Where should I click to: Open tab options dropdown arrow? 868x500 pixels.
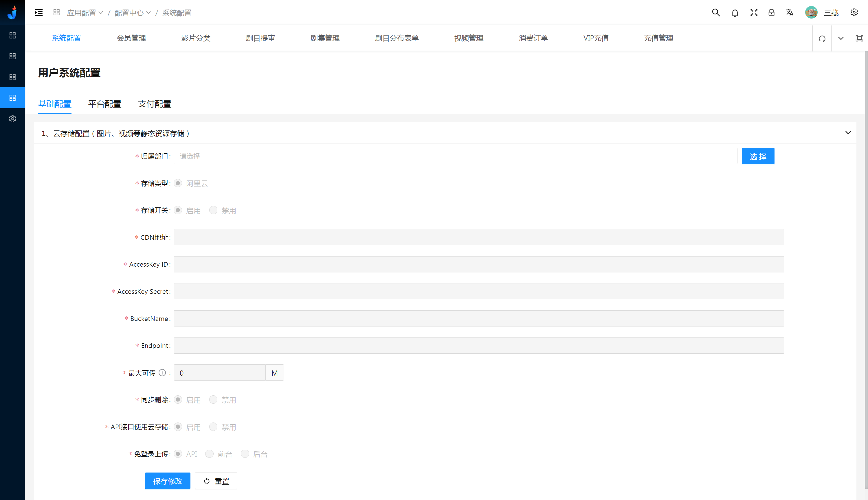click(x=841, y=38)
